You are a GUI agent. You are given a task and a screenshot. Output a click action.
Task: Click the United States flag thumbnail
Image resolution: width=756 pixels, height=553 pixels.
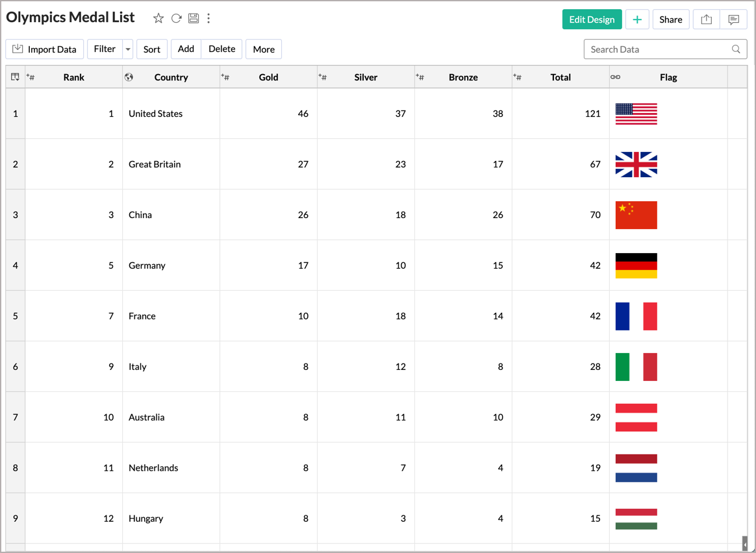[636, 114]
